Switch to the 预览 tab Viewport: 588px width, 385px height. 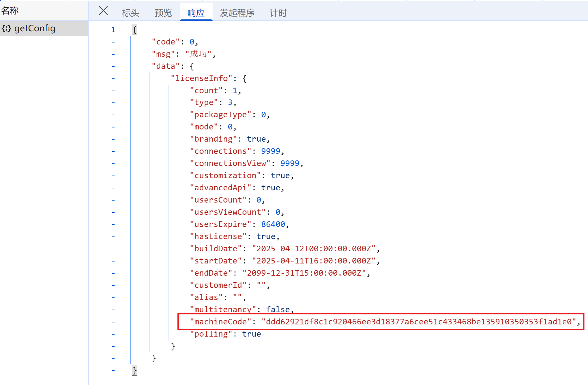point(163,13)
